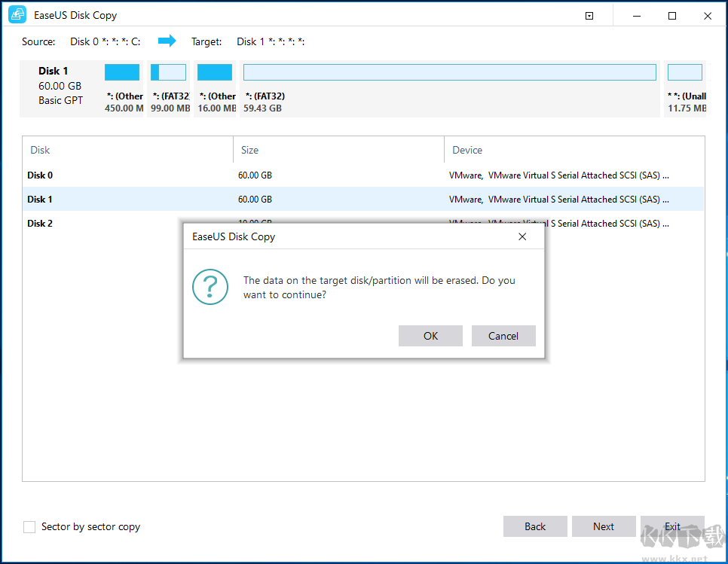Click the Size column header
Viewport: 728px width, 564px height.
click(x=249, y=150)
